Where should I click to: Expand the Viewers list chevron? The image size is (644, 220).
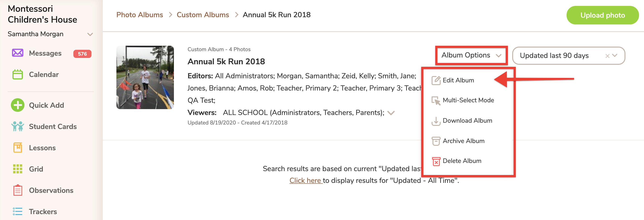pyautogui.click(x=391, y=113)
